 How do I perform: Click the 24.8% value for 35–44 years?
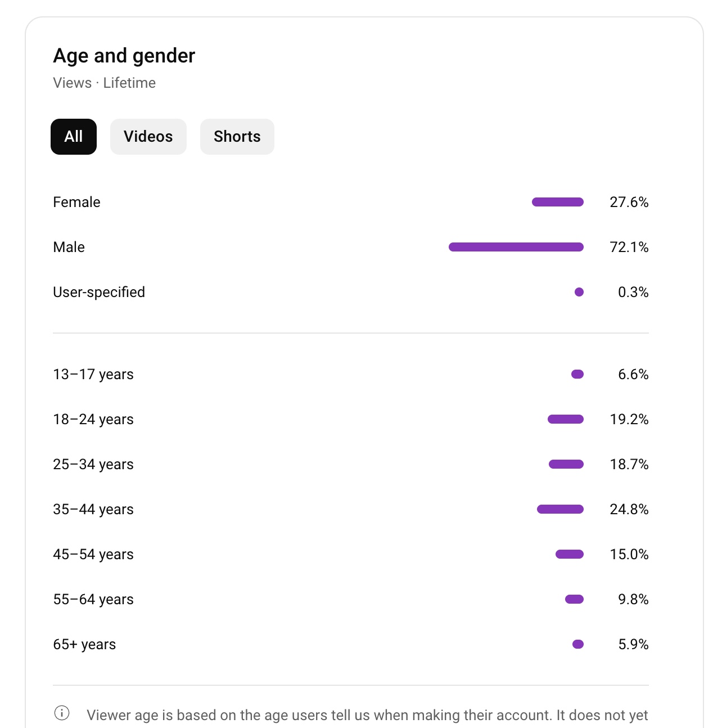click(x=629, y=509)
